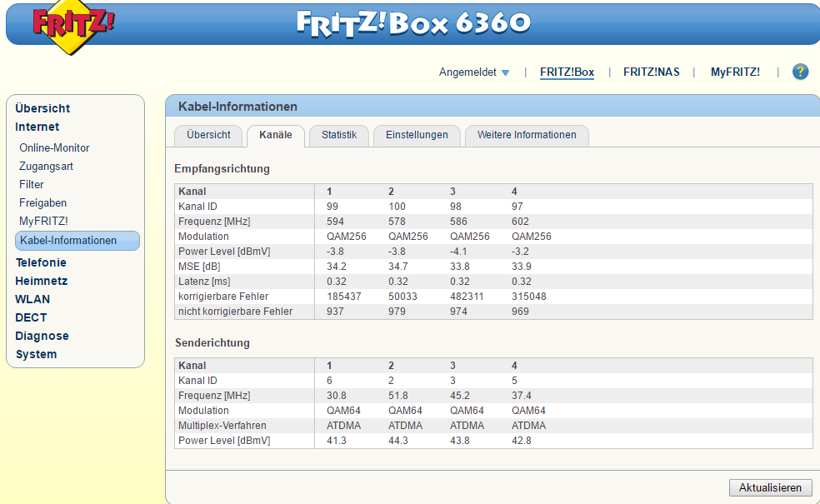Image resolution: width=820 pixels, height=504 pixels.
Task: Open Übersicht in the sidebar
Action: coord(42,108)
